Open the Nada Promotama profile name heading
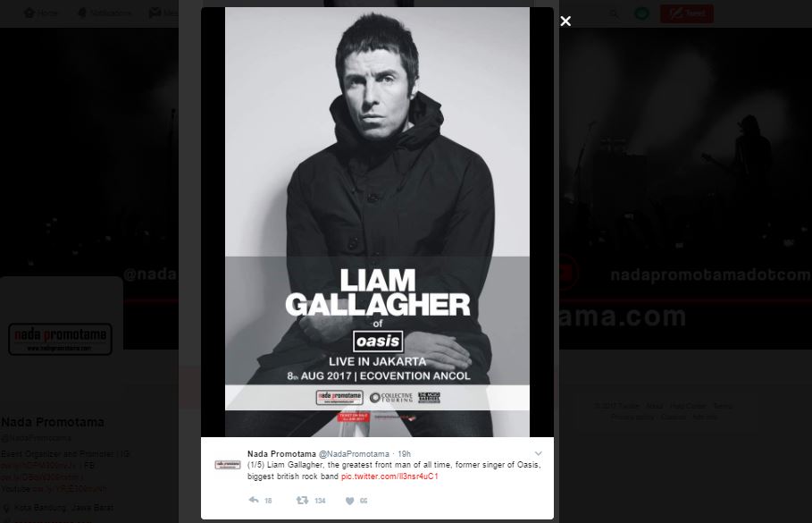The width and height of the screenshot is (812, 523). click(x=53, y=422)
